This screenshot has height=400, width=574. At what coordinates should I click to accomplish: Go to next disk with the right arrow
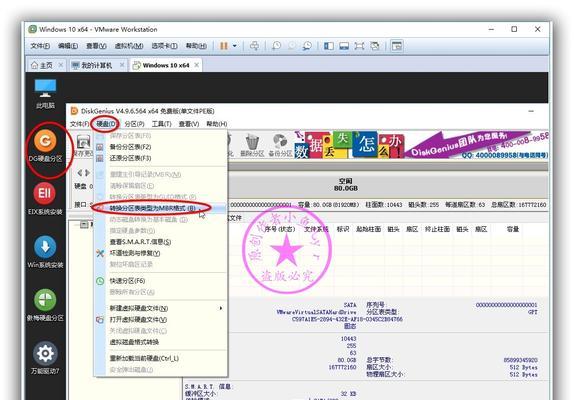[x=87, y=172]
